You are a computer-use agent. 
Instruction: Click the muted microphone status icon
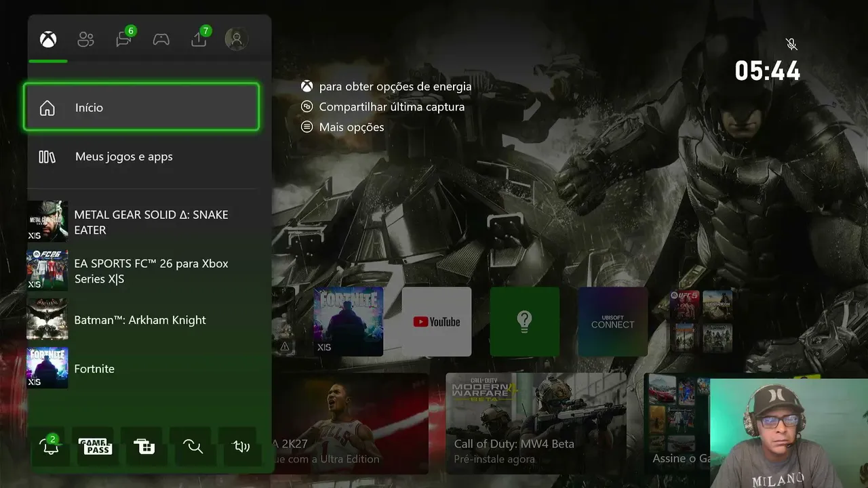click(x=791, y=44)
